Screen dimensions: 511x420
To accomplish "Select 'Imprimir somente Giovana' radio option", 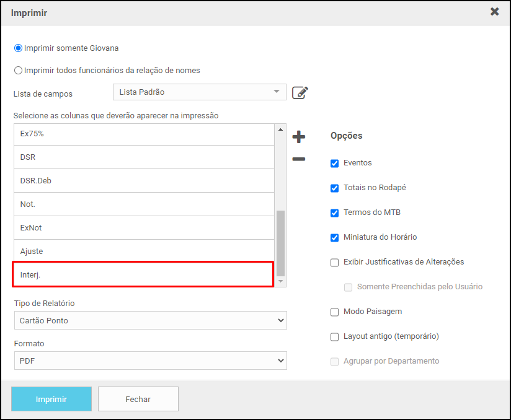I will (19, 48).
